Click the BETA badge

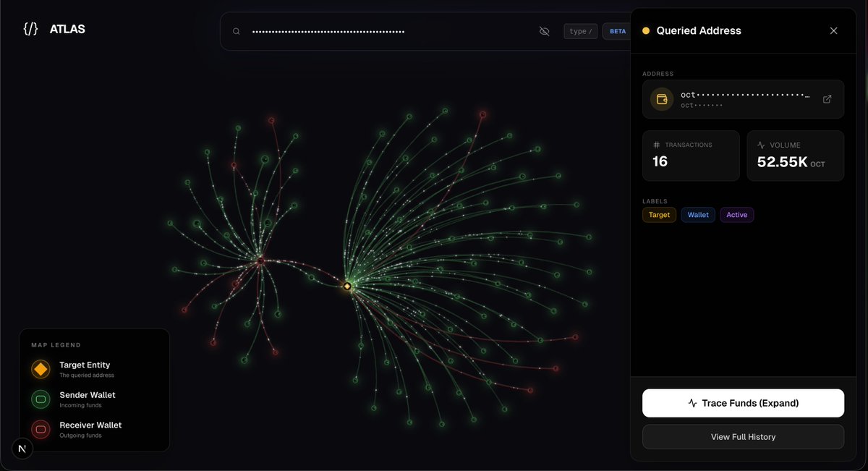click(618, 31)
